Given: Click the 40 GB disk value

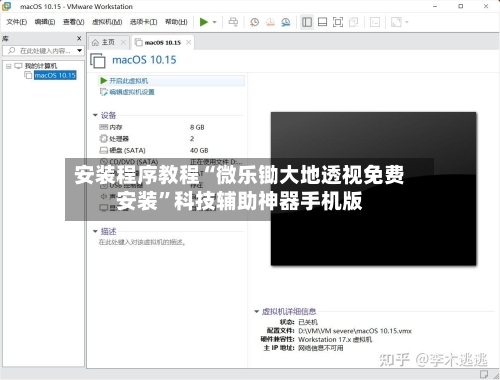Looking at the screenshot, I should [x=199, y=150].
